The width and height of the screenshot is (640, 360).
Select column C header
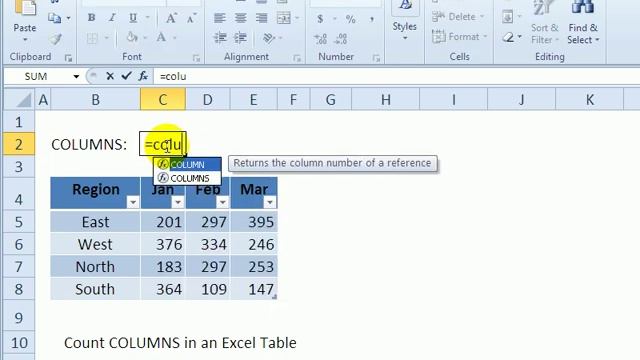point(163,99)
